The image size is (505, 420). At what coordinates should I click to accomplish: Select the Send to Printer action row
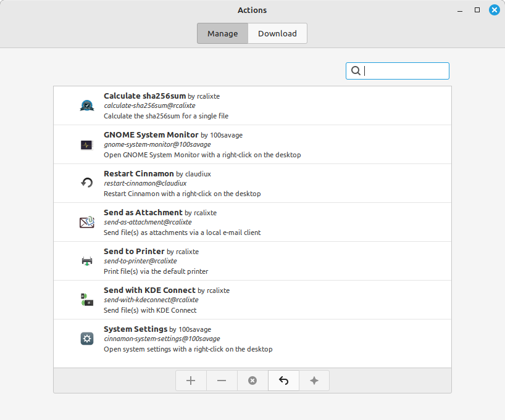[247, 261]
